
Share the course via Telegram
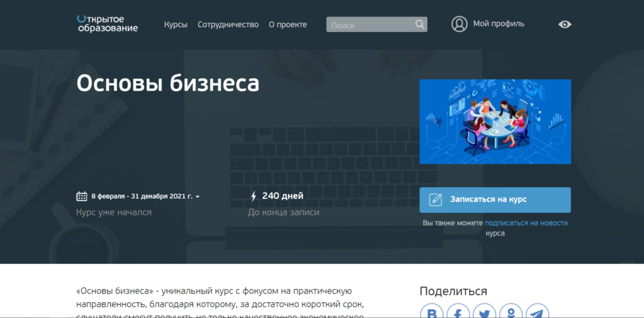click(x=536, y=312)
